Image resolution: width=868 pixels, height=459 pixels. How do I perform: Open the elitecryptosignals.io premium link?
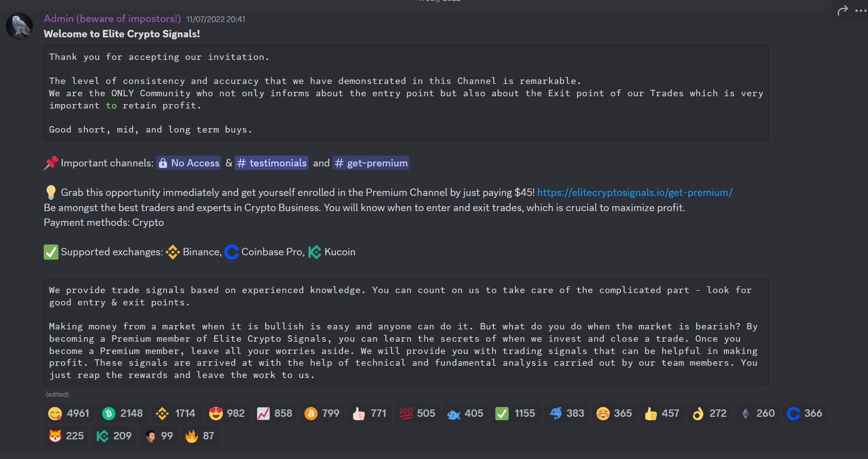click(635, 192)
